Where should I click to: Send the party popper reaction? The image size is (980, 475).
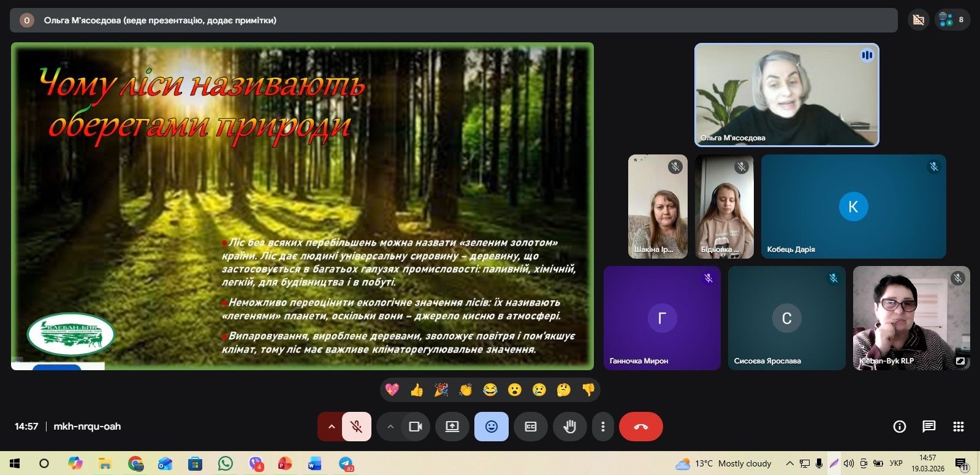pyautogui.click(x=441, y=390)
